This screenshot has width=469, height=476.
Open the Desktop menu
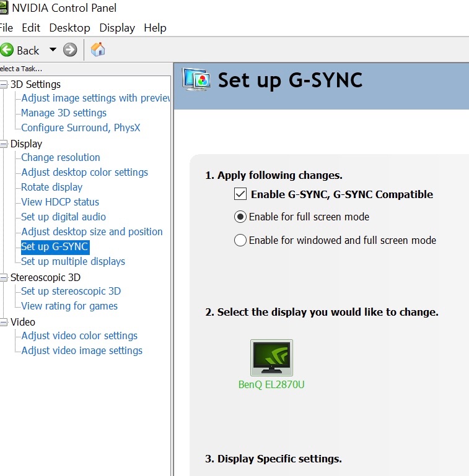pos(69,28)
